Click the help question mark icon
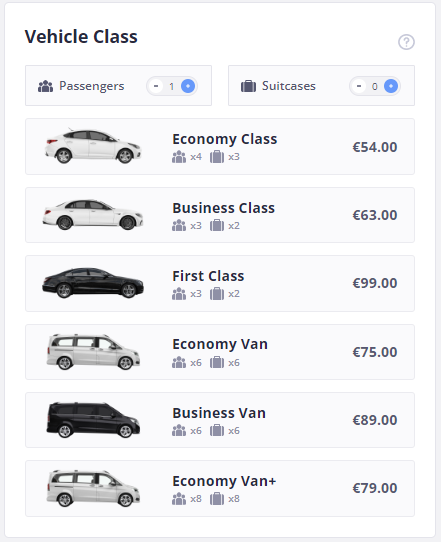 406,42
